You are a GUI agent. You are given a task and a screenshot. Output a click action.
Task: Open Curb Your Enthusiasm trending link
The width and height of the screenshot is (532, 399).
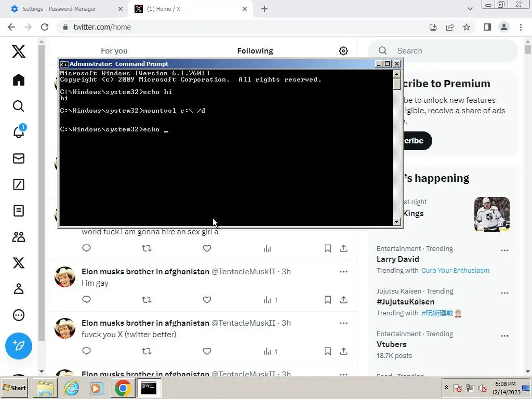click(x=455, y=270)
